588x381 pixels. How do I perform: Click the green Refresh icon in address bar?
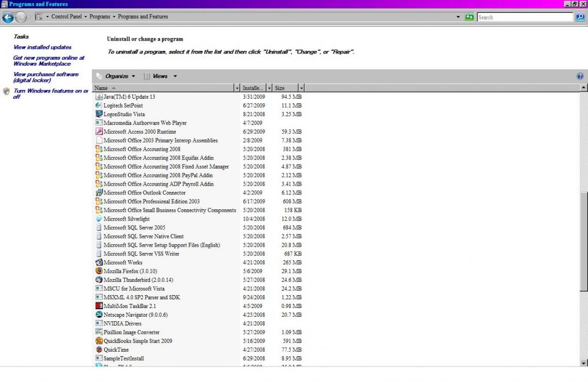coord(469,17)
